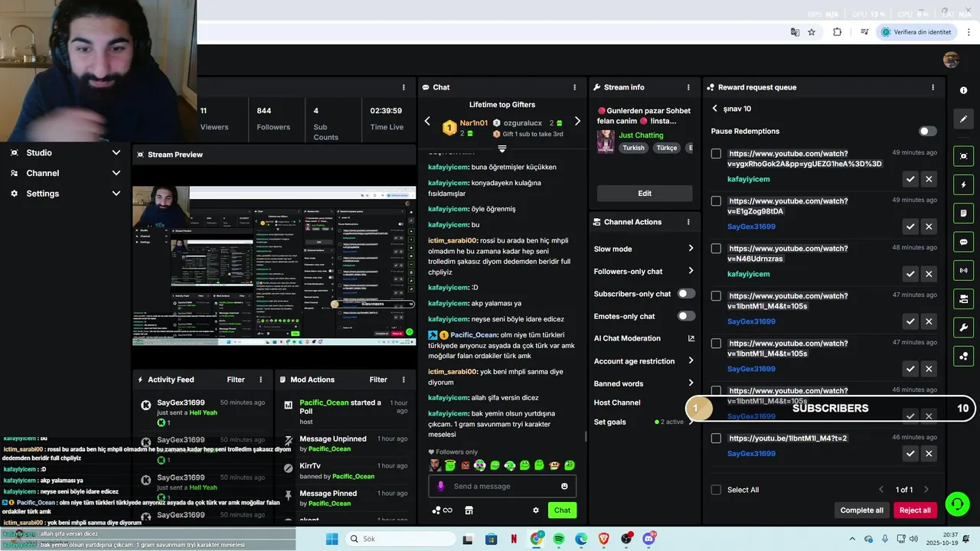Bookmark this page with the star icon
Viewport: 980px width, 551px height.
pyautogui.click(x=812, y=32)
